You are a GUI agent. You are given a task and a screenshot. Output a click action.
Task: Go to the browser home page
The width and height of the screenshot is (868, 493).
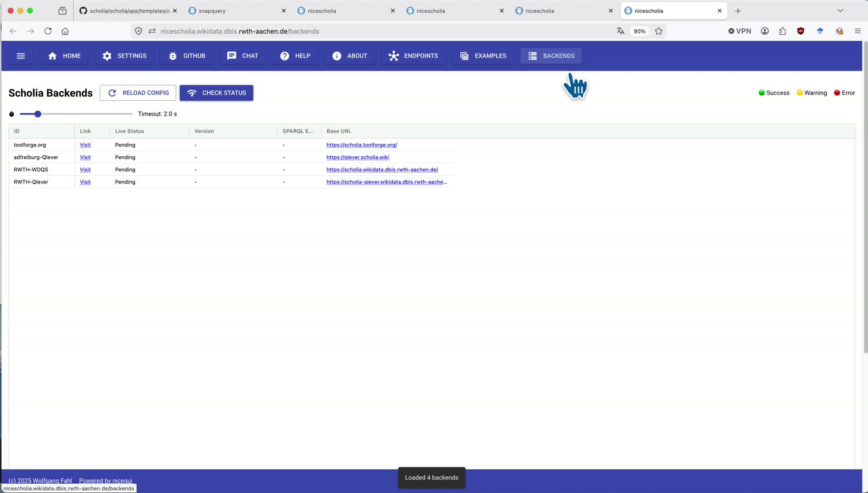click(65, 31)
